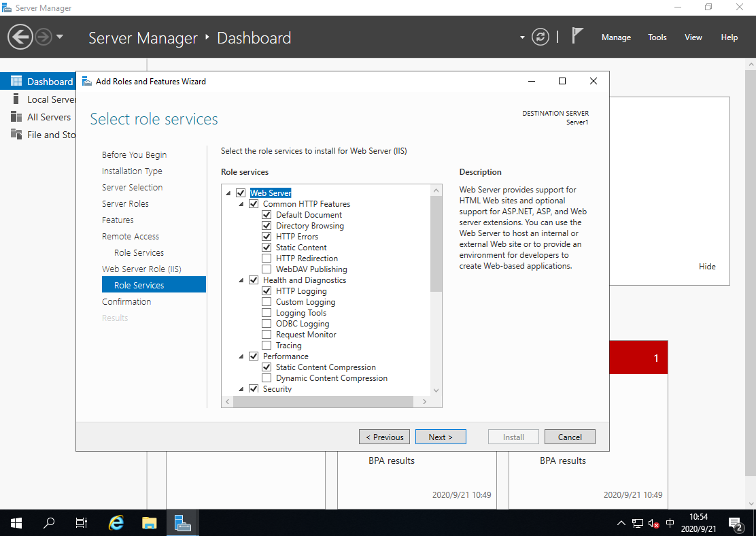Enable Logging Tools checkbox
The width and height of the screenshot is (756, 536).
point(266,313)
